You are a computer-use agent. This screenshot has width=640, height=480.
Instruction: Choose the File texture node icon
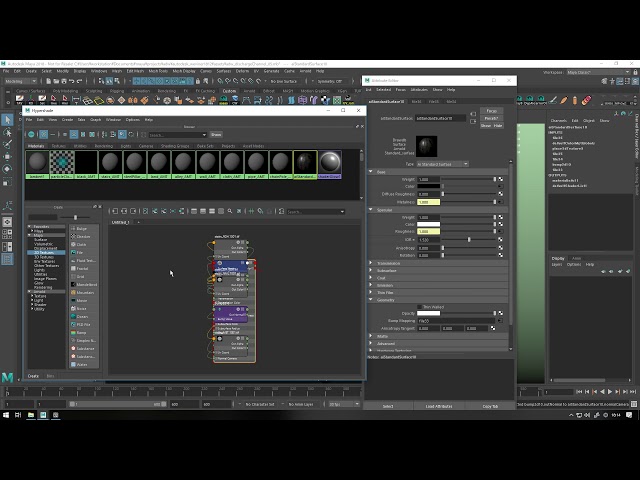pyautogui.click(x=72, y=252)
